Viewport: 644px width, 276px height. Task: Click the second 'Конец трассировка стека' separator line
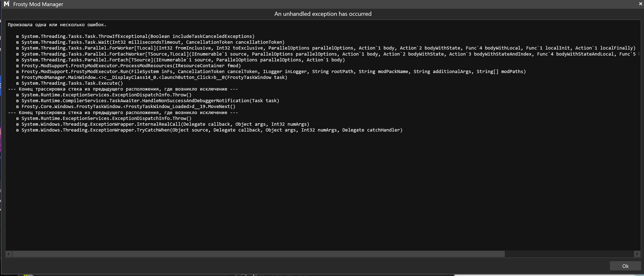(x=123, y=112)
